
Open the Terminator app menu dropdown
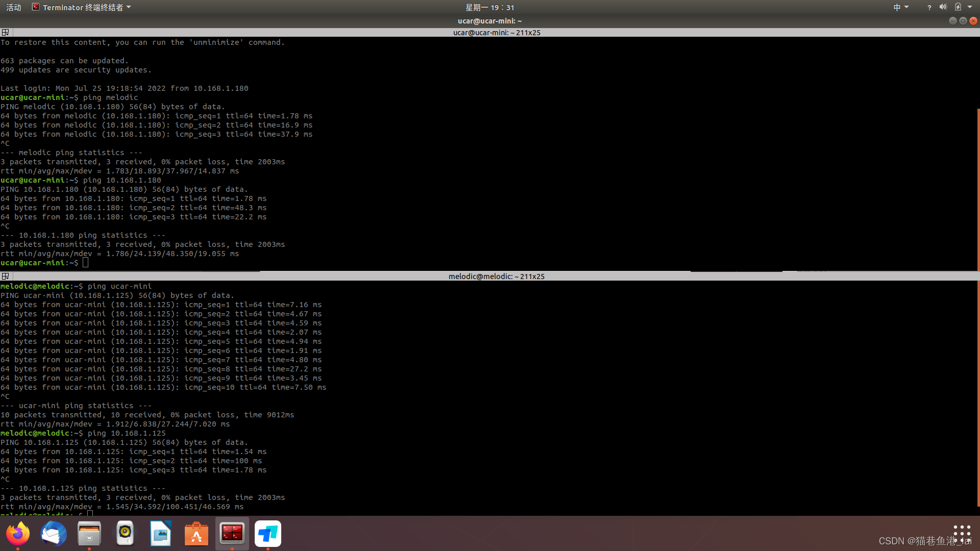(x=82, y=7)
